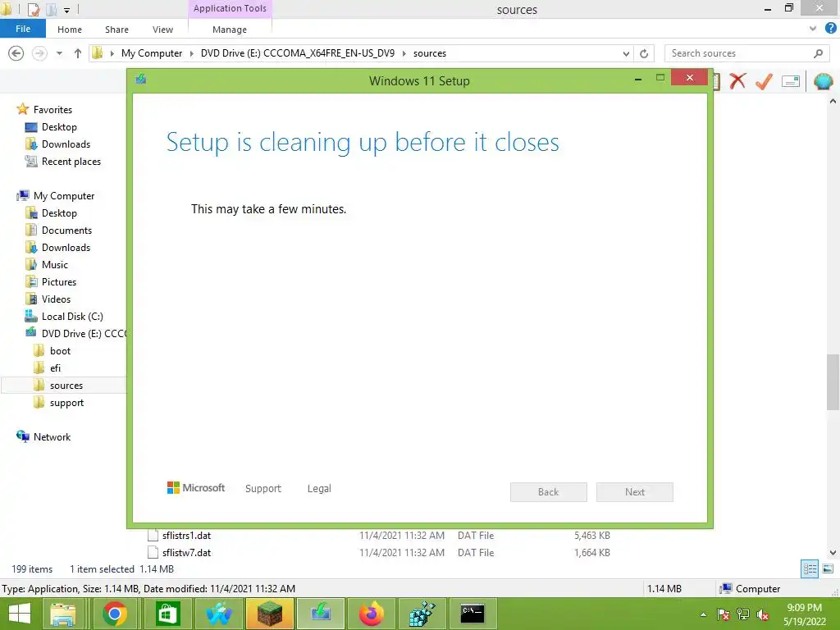Click the search magnifier icon
Viewport: 840px width, 630px height.
pos(818,53)
